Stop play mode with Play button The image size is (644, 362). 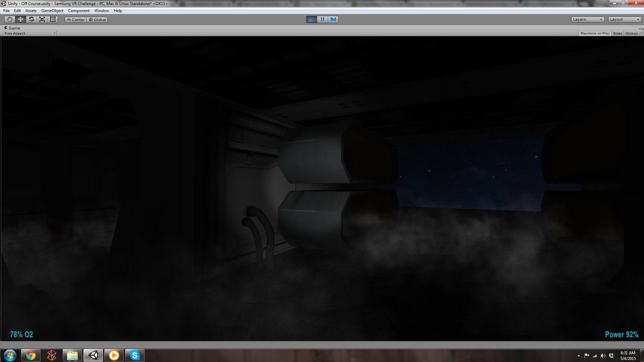311,19
